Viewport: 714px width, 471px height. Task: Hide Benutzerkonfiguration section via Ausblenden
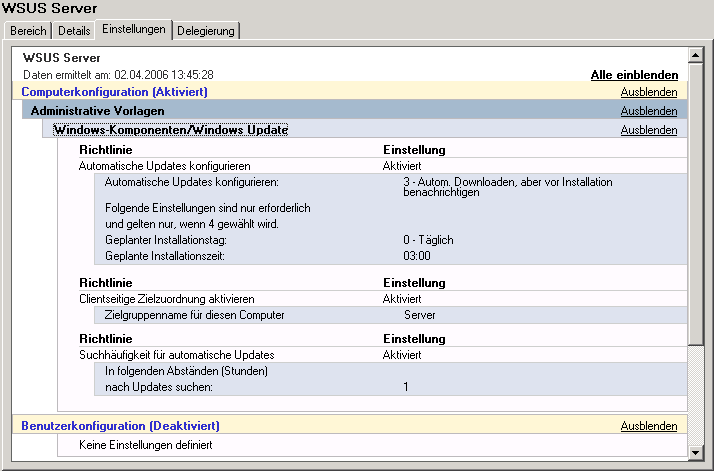click(x=649, y=426)
